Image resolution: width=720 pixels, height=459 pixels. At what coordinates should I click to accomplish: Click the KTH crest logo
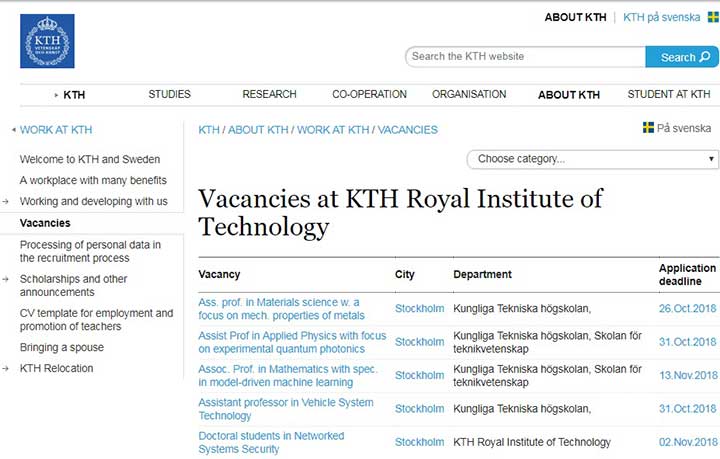(x=47, y=41)
